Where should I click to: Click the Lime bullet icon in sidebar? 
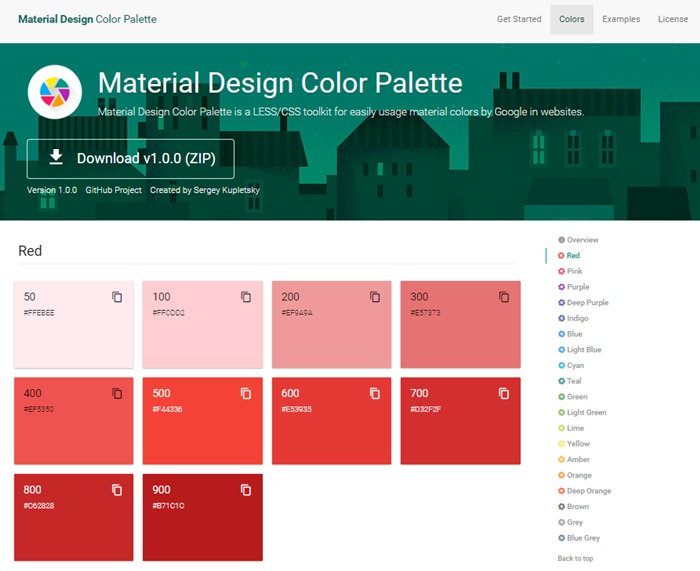(x=562, y=428)
